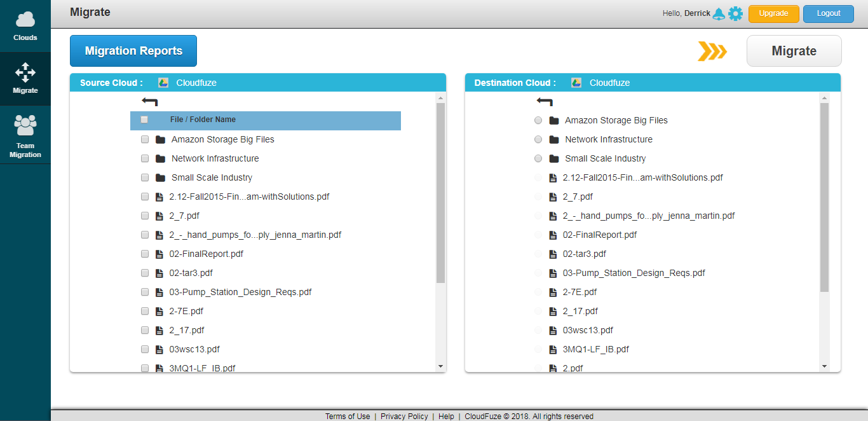Click the Logout button
The height and width of the screenshot is (421, 868).
(x=829, y=13)
